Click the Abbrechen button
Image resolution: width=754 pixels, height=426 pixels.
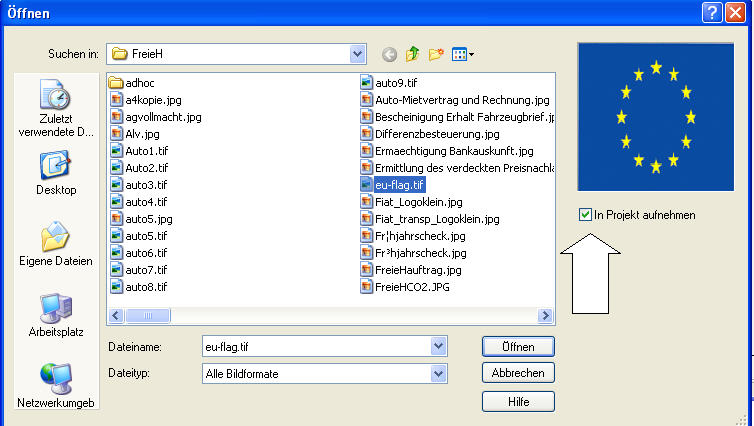tap(518, 373)
